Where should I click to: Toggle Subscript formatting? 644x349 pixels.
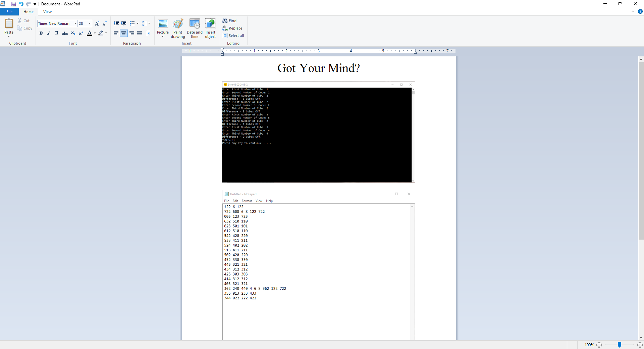(73, 33)
